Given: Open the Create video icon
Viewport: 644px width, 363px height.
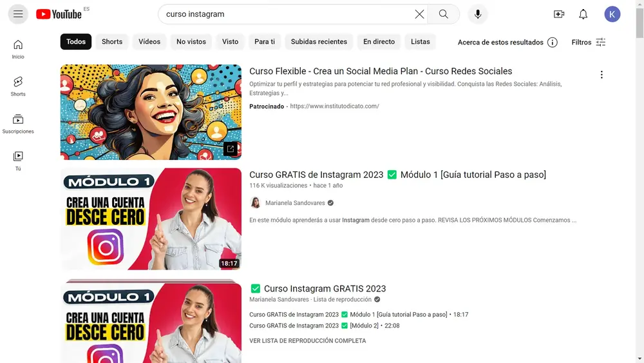Looking at the screenshot, I should [559, 14].
